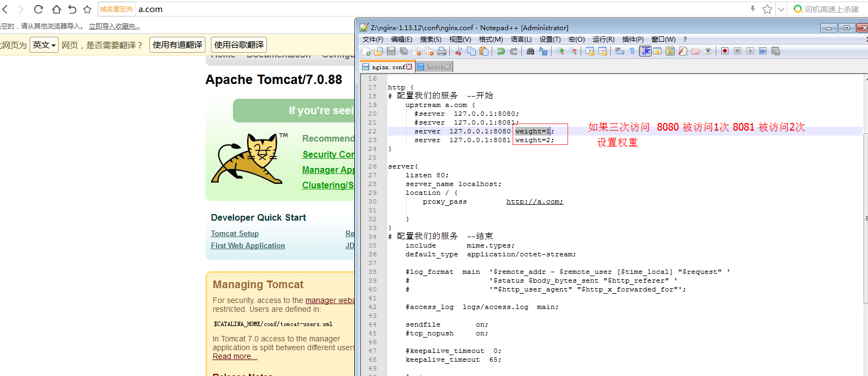Start macro recording with red dot icon
Screen dimensions: 868x376
pyautogui.click(x=725, y=51)
